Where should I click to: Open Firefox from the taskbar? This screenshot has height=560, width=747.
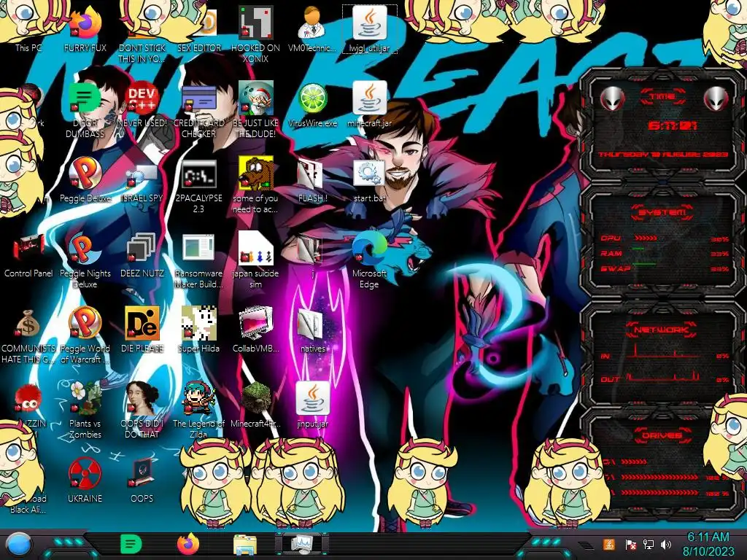[x=188, y=544]
